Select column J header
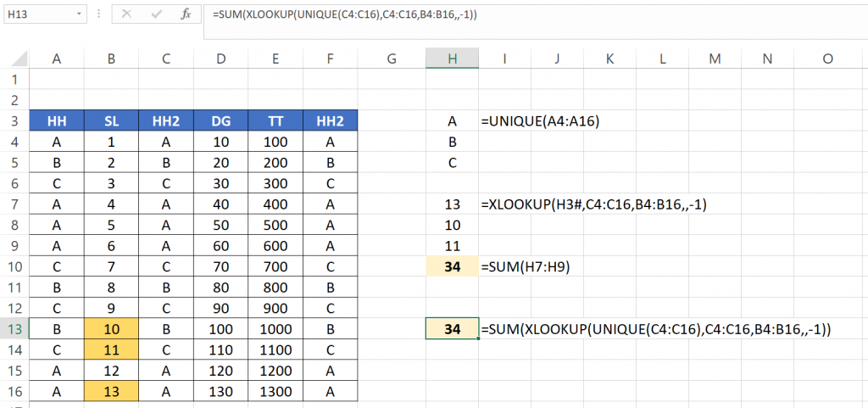The width and height of the screenshot is (868, 408). click(558, 59)
